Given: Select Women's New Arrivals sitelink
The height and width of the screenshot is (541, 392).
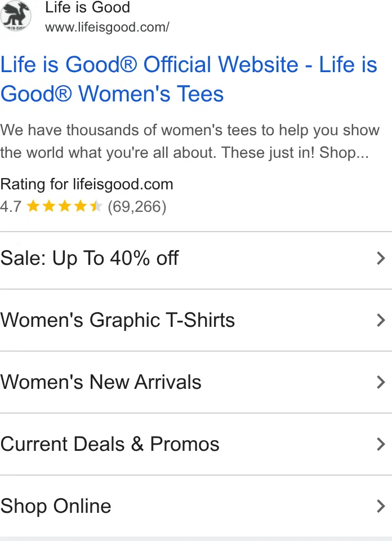Looking at the screenshot, I should pos(196,382).
